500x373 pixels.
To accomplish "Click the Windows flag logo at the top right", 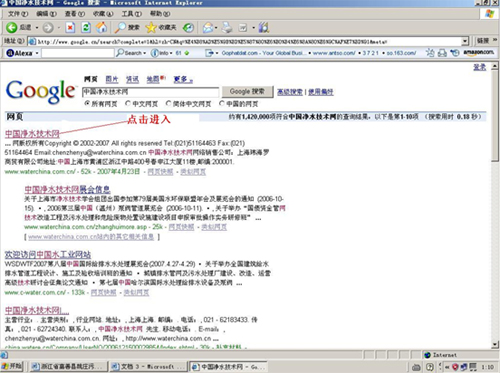I will (x=489, y=14).
